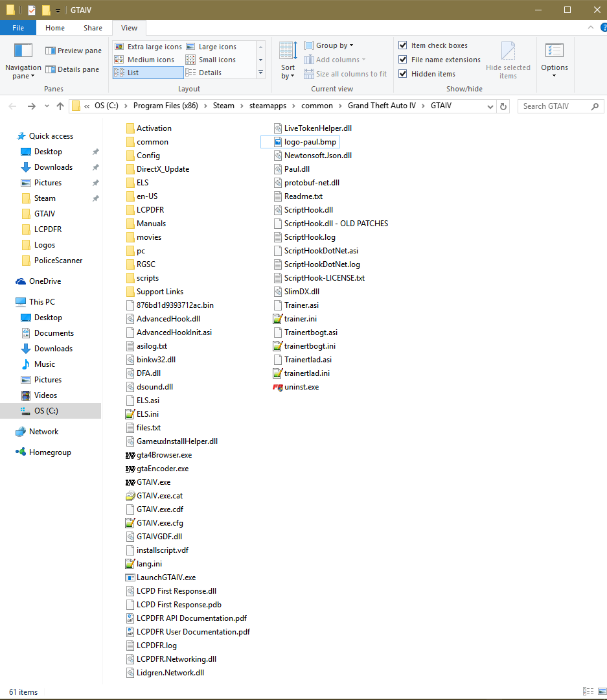Select the LCPDFR folder in file list

click(x=150, y=210)
